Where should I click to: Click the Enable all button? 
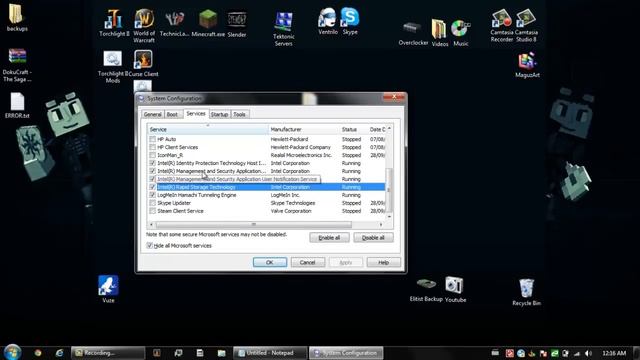click(x=329, y=238)
